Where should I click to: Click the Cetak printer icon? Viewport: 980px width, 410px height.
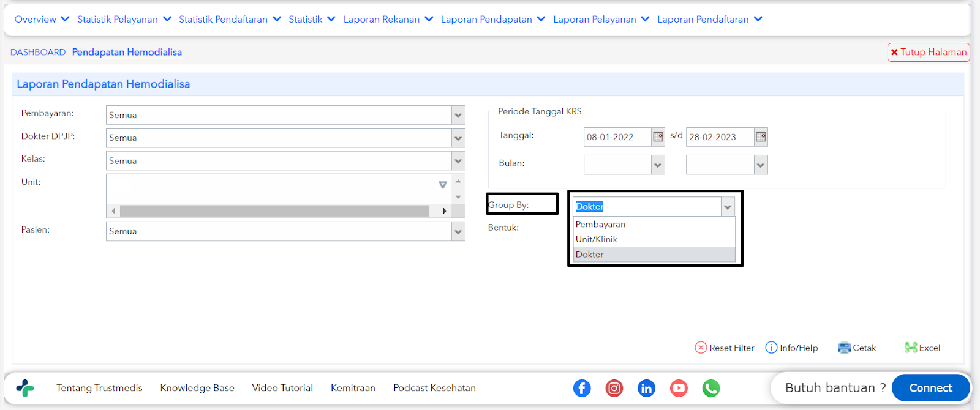coord(844,348)
